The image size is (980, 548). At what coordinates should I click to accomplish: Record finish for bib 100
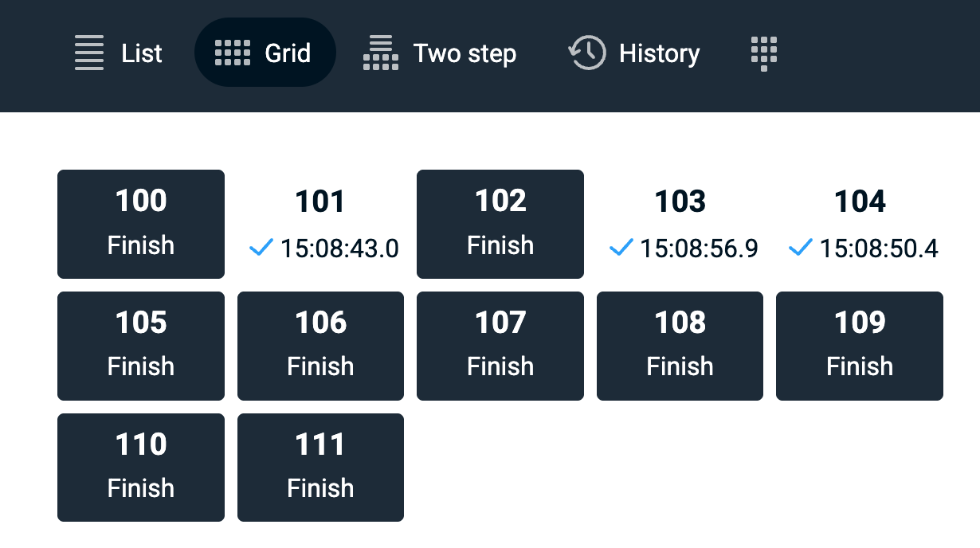141,224
